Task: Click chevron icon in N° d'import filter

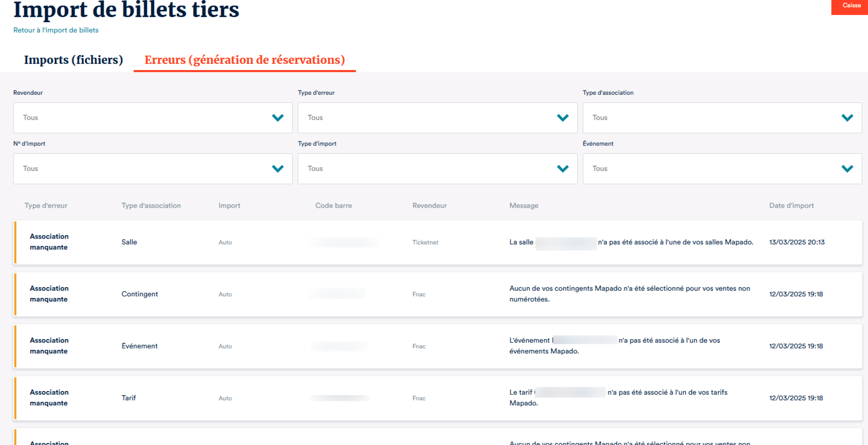Action: 278,169
